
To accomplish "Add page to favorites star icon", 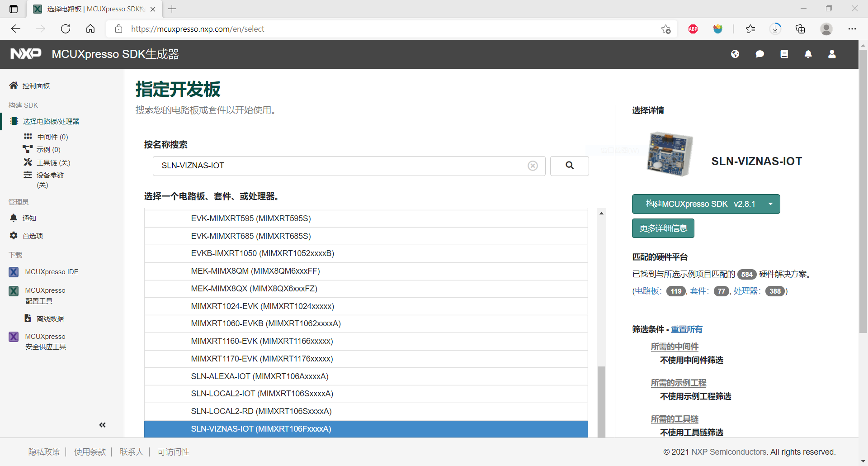I will (x=666, y=29).
